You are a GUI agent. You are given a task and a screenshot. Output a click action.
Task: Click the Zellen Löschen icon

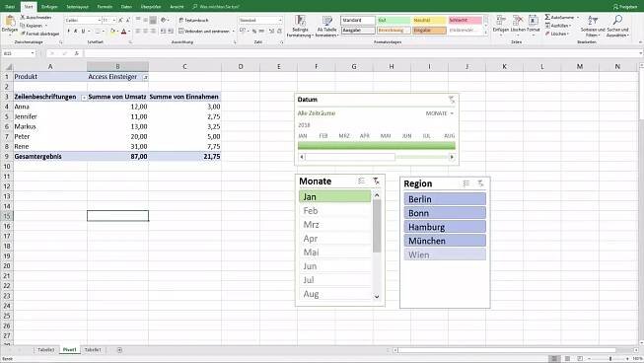(518, 20)
